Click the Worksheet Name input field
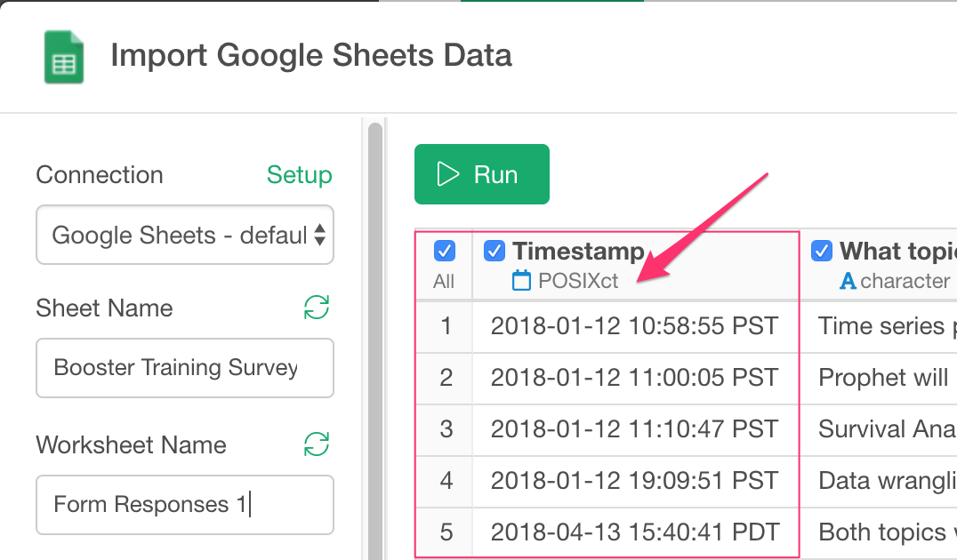 click(185, 505)
